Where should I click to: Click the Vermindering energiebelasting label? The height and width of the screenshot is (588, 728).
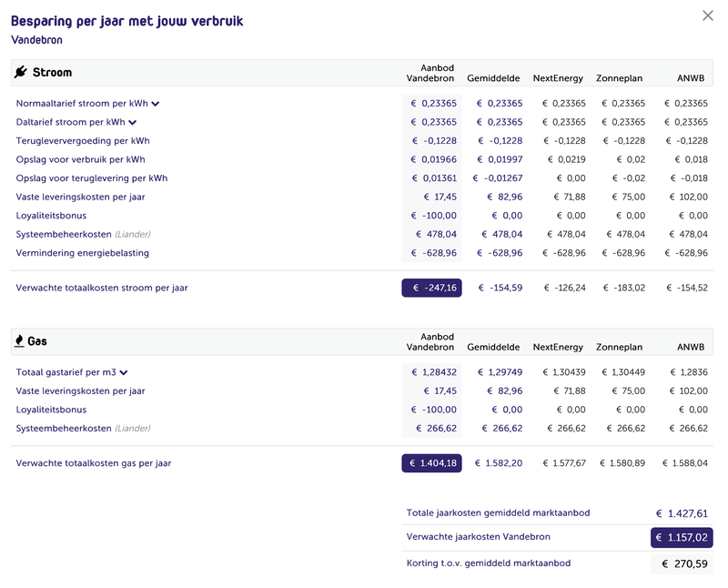tap(82, 253)
